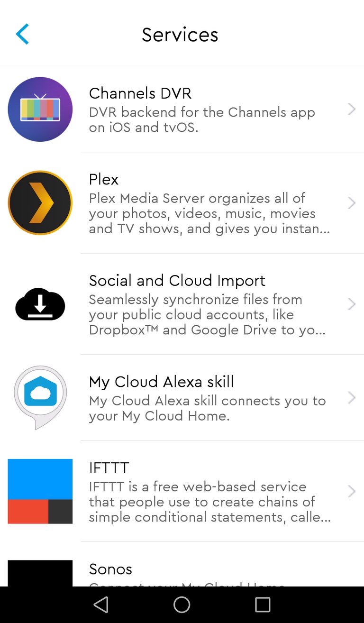364x623 pixels.
Task: Open IFTTT using its right chevron
Action: [352, 491]
